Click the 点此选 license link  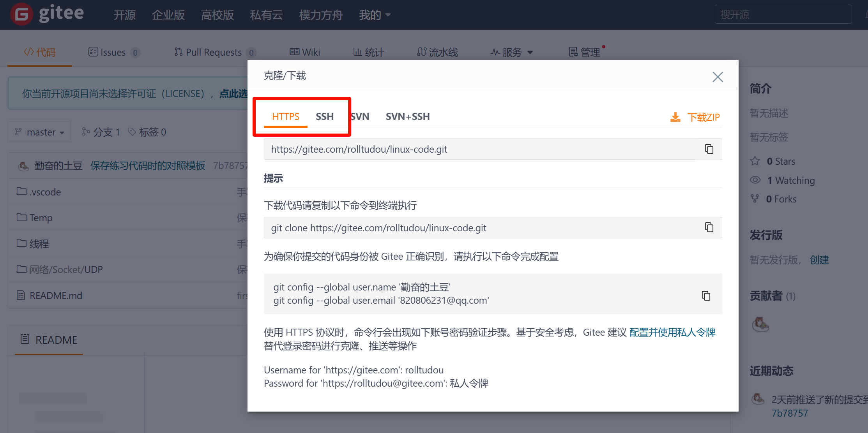pyautogui.click(x=233, y=93)
